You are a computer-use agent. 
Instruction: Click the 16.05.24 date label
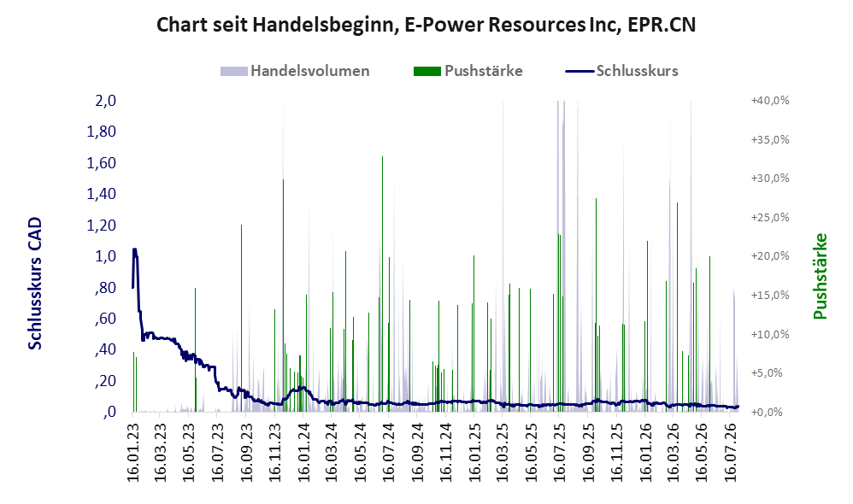click(360, 453)
